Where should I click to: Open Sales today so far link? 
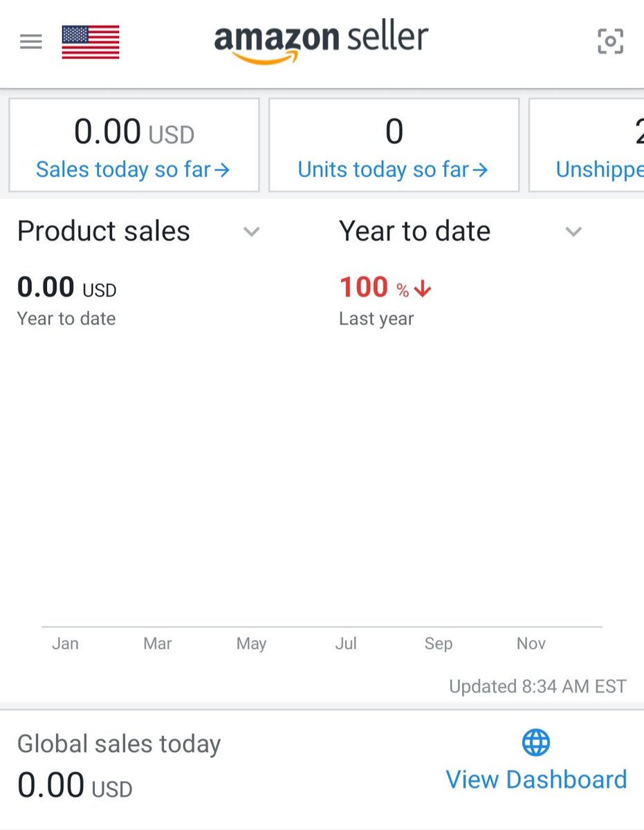tap(133, 169)
